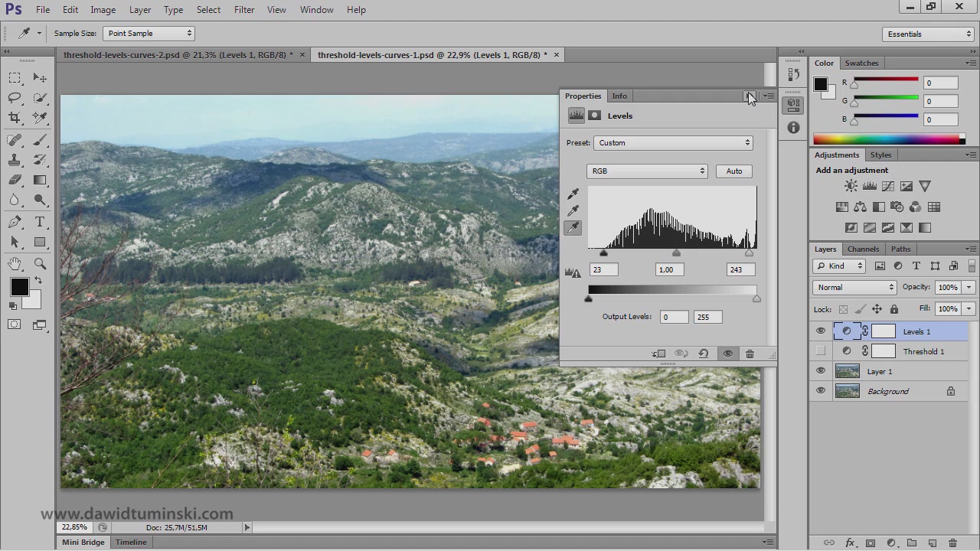Click the midtone gray input slider
980x551 pixels.
pos(676,253)
